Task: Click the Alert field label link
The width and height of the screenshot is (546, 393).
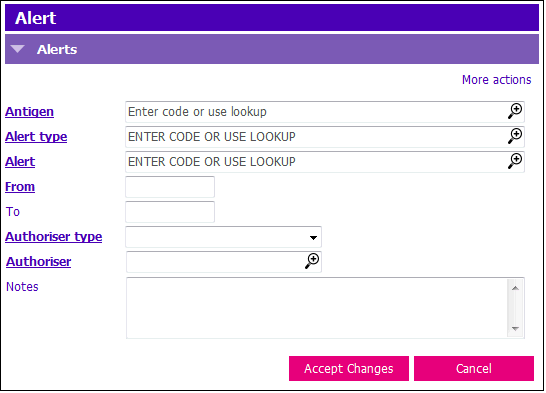Action: pos(20,162)
